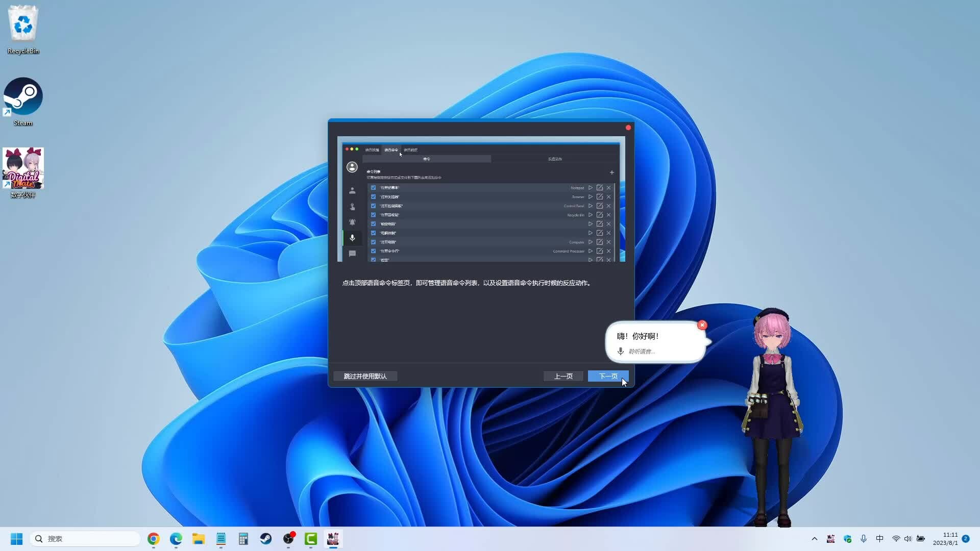Click the microphone icon in speech bubble
980x551 pixels.
[620, 351]
